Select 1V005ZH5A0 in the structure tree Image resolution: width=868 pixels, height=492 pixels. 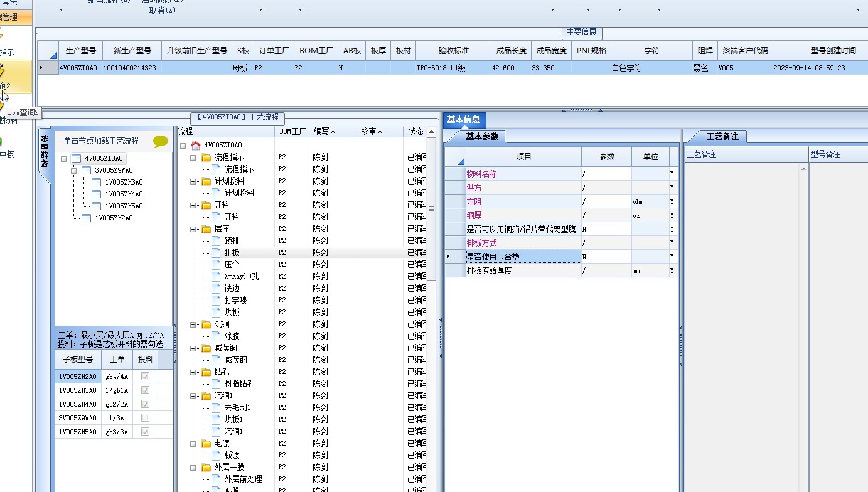tap(124, 206)
